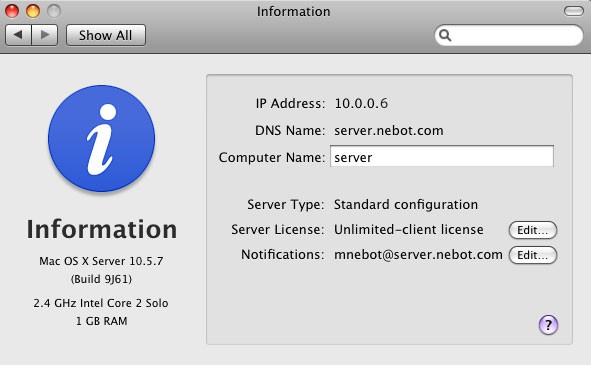Click the blue Information icon
Viewport: 591px width, 365px height.
click(101, 138)
